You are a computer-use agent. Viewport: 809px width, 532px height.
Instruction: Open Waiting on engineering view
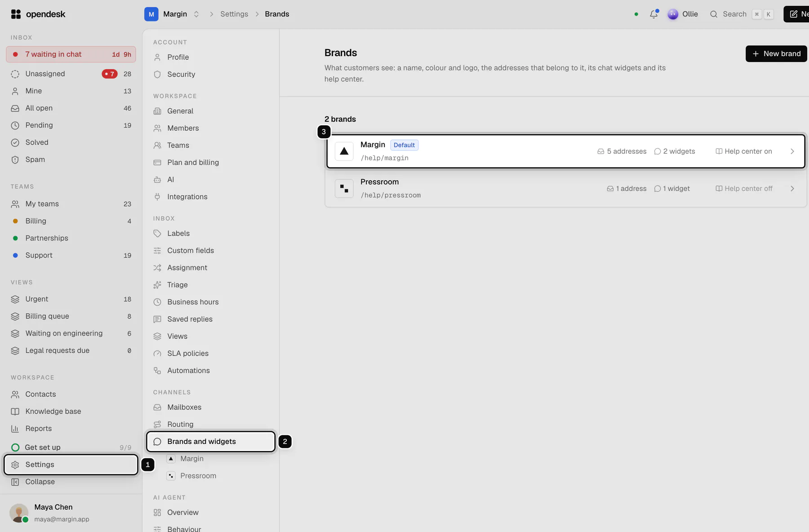[71, 333]
